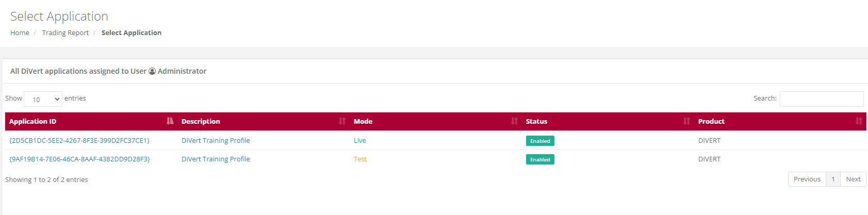Sort table by Product column icon

859,121
